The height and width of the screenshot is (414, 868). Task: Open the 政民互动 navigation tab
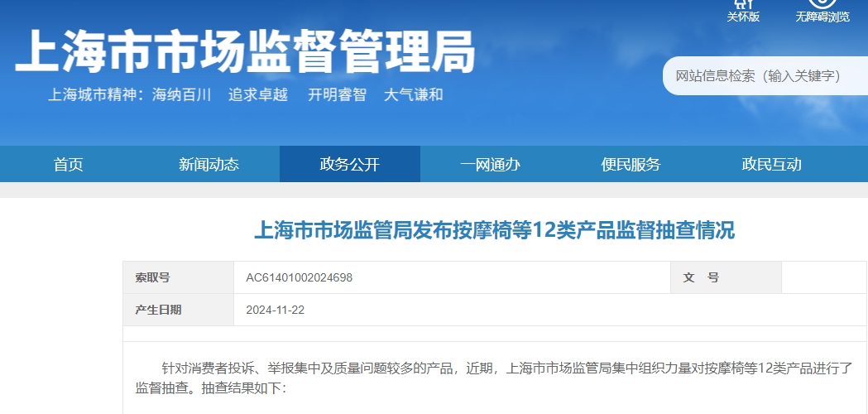[772, 164]
